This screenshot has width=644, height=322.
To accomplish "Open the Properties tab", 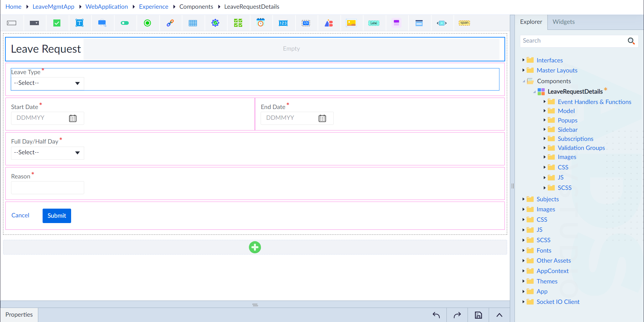I will pos(19,315).
